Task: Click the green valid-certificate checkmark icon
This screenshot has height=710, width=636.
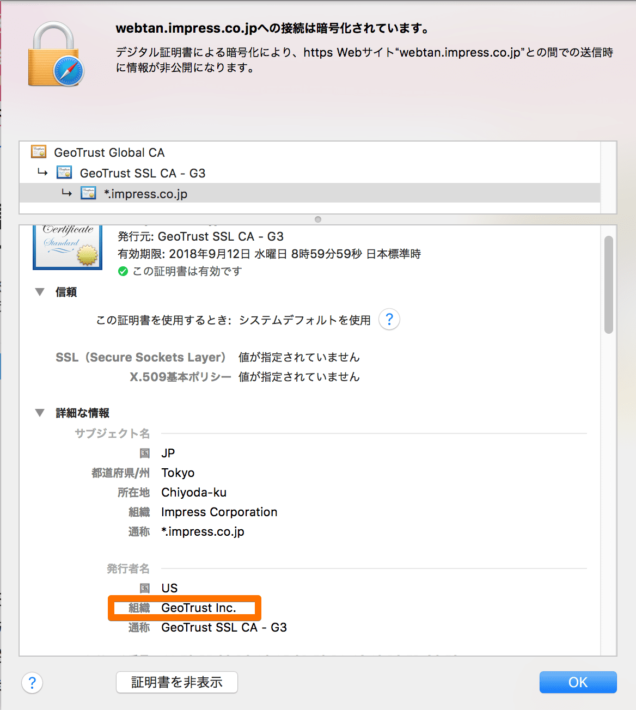Action: click(123, 271)
